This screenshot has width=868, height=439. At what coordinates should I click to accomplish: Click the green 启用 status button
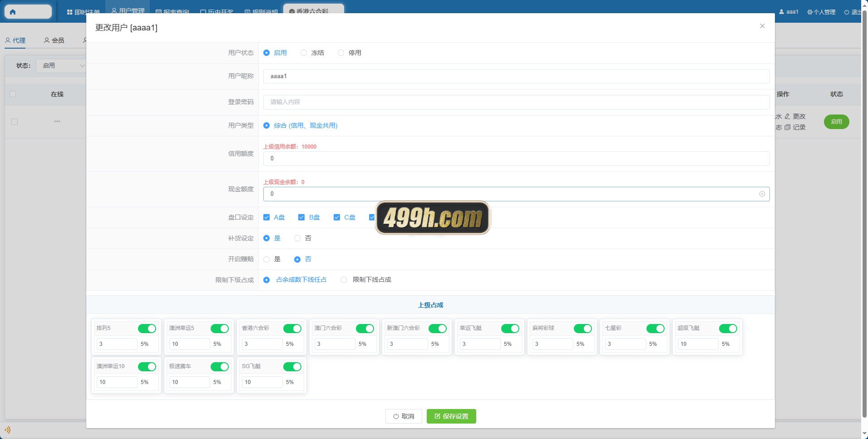[836, 122]
